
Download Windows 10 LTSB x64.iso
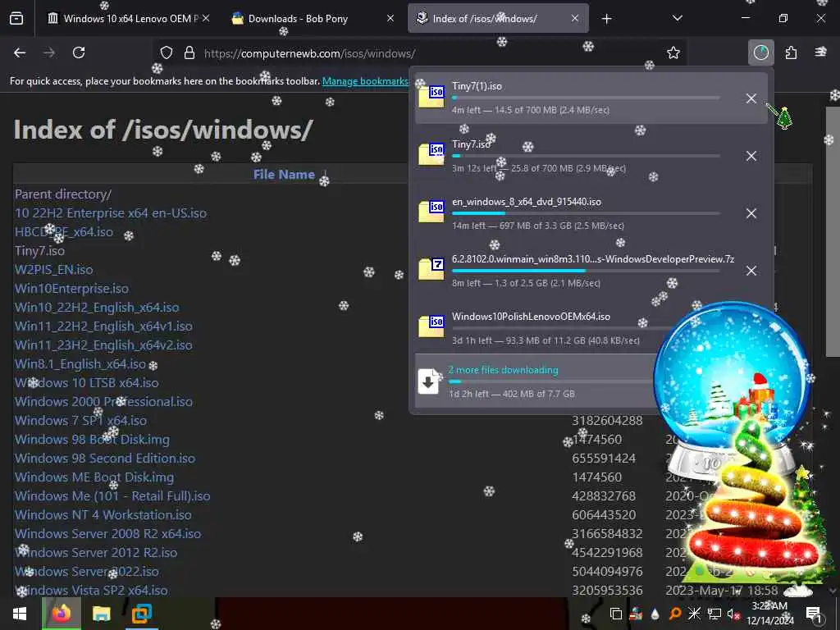tap(87, 382)
